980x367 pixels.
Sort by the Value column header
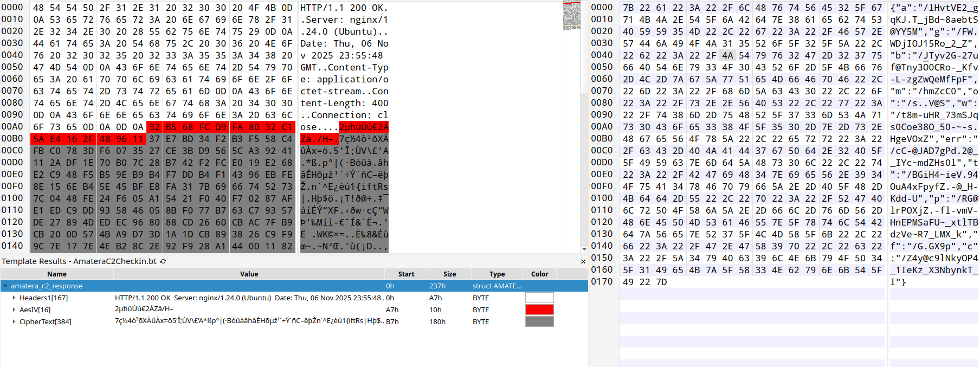coord(249,274)
